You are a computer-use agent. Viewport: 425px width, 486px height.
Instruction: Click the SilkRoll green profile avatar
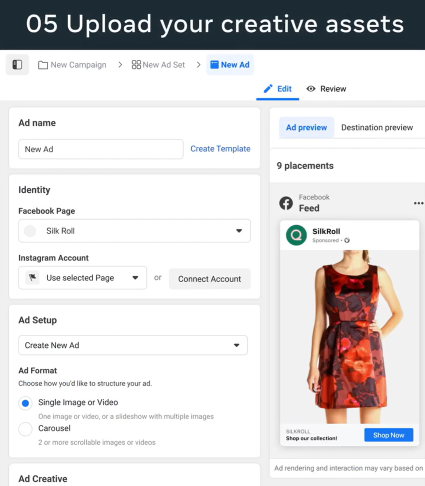point(296,235)
